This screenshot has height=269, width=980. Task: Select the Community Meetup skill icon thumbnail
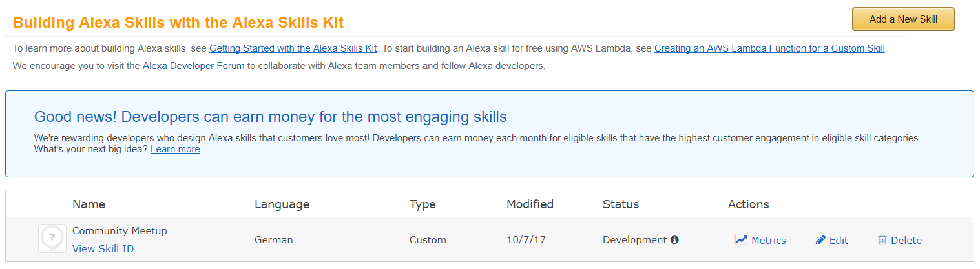click(x=52, y=239)
